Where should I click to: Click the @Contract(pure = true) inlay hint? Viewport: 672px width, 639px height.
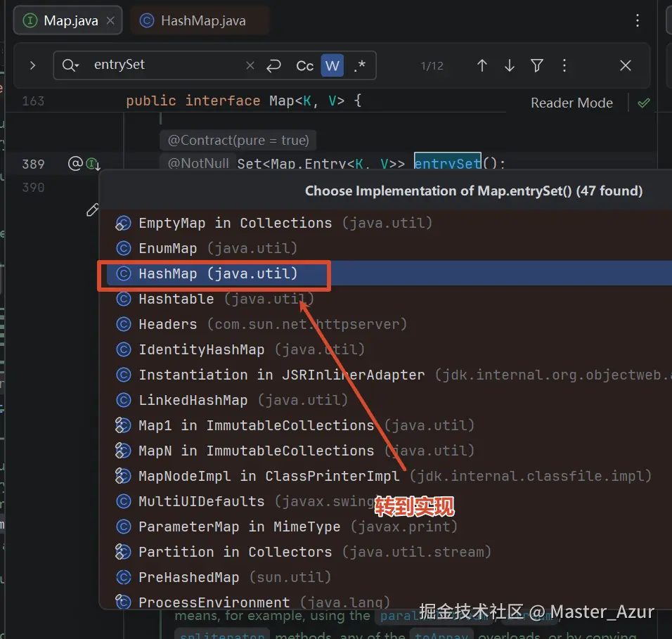238,140
